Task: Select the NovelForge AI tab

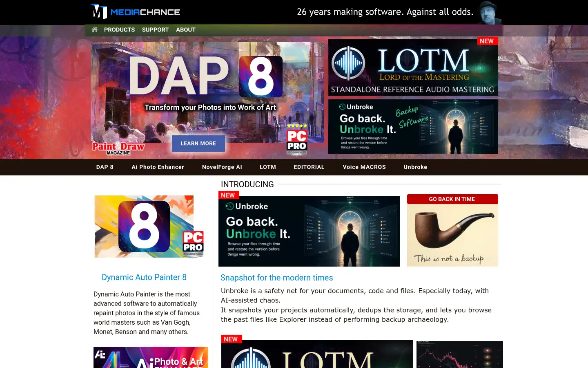Action: coord(222,167)
